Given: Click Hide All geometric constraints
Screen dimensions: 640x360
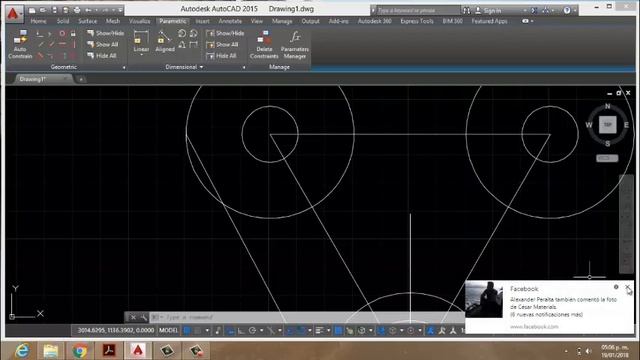Looking at the screenshot, I should 102,56.
